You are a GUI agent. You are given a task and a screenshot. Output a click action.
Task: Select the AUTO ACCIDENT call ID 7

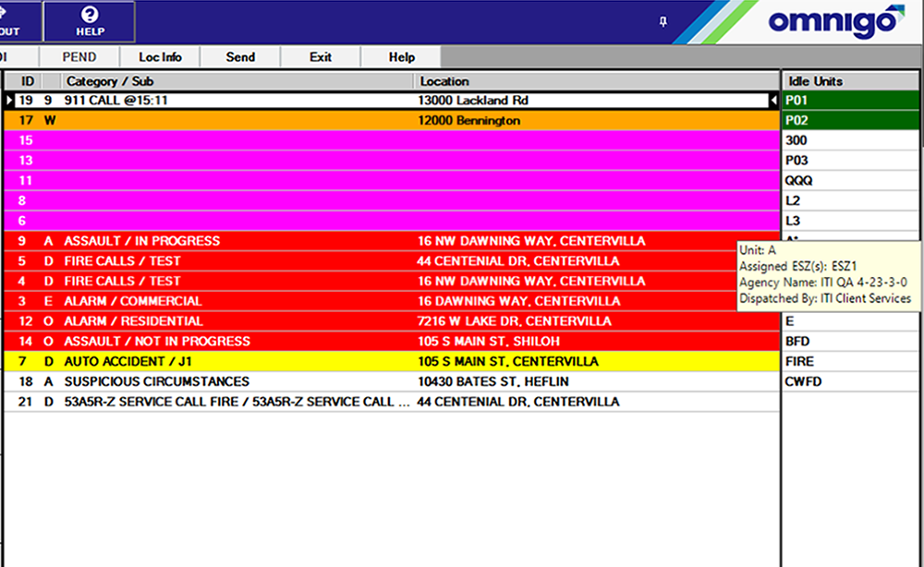[x=277, y=361]
